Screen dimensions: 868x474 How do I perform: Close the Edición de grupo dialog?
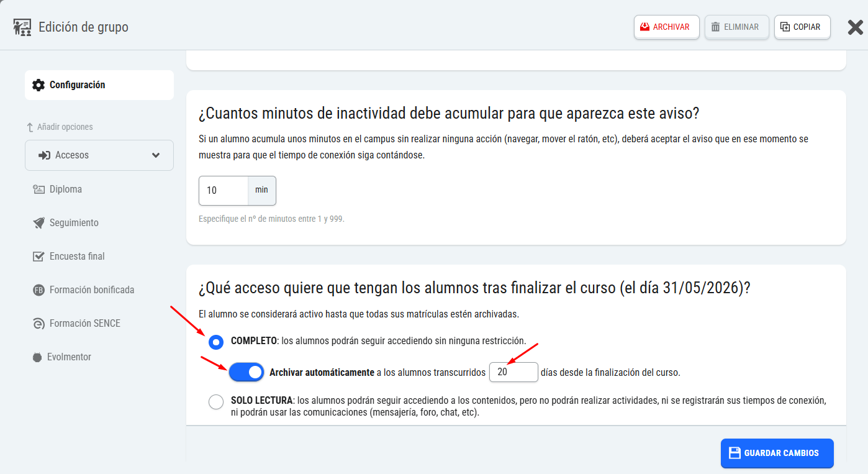pos(856,27)
